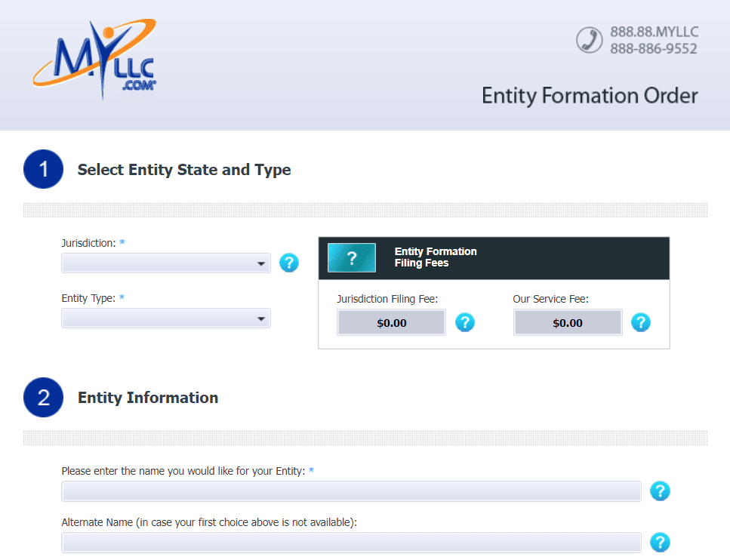The width and height of the screenshot is (730, 560).
Task: Click the help icon beside the Jurisdiction dropdown
Action: point(289,263)
